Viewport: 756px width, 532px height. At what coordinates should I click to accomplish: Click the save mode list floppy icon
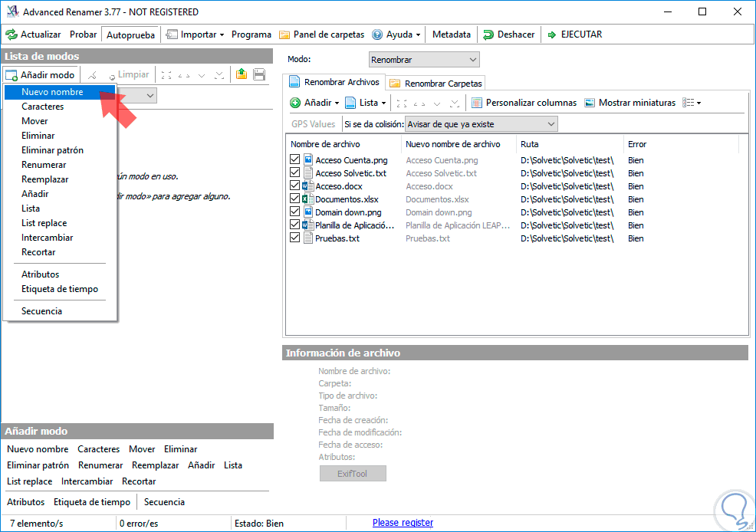pyautogui.click(x=259, y=74)
